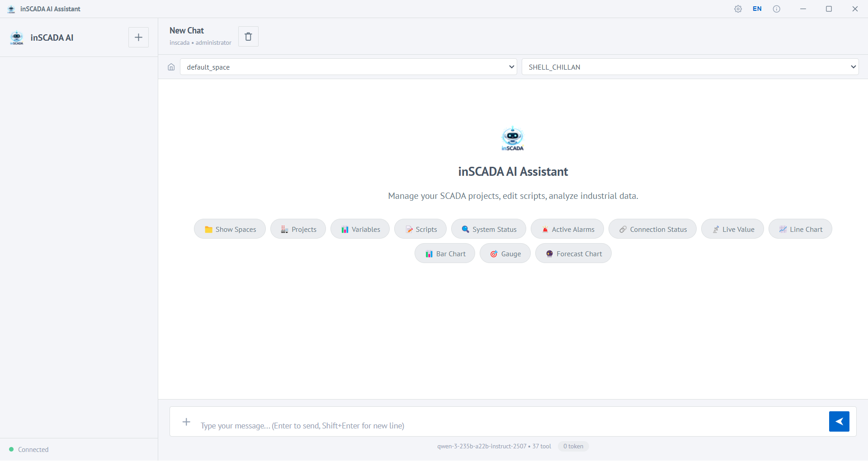This screenshot has width=868, height=461.
Task: Generate a Forecast Chart
Action: [x=573, y=253]
